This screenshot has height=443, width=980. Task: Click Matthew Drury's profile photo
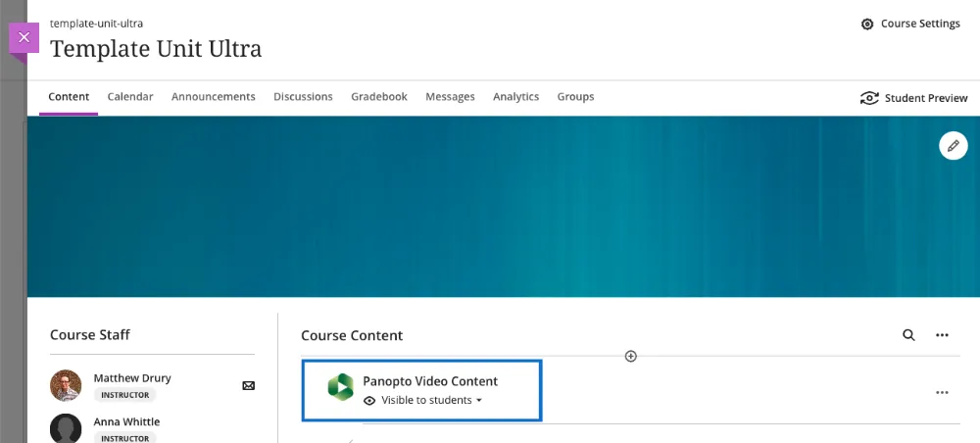pyautogui.click(x=66, y=385)
